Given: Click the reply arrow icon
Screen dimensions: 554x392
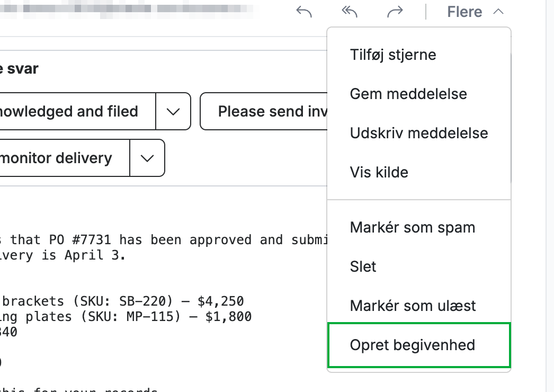Looking at the screenshot, I should pos(304,12).
